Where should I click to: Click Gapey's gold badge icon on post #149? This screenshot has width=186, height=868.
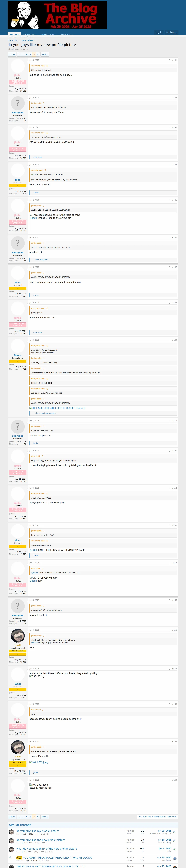(x=18, y=361)
